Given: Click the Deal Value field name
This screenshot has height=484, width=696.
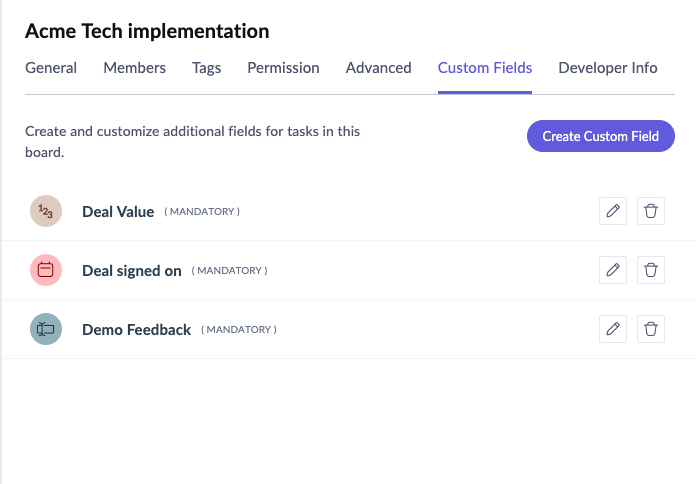Looking at the screenshot, I should coord(118,212).
